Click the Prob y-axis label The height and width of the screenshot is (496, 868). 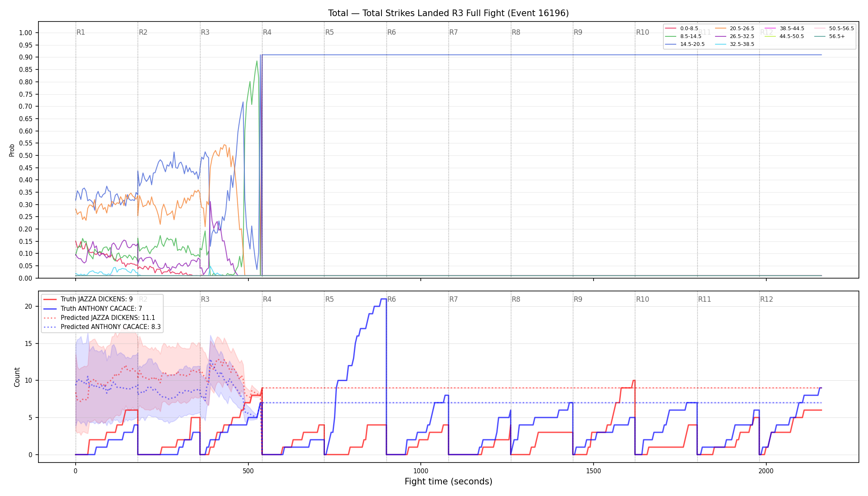click(12, 150)
